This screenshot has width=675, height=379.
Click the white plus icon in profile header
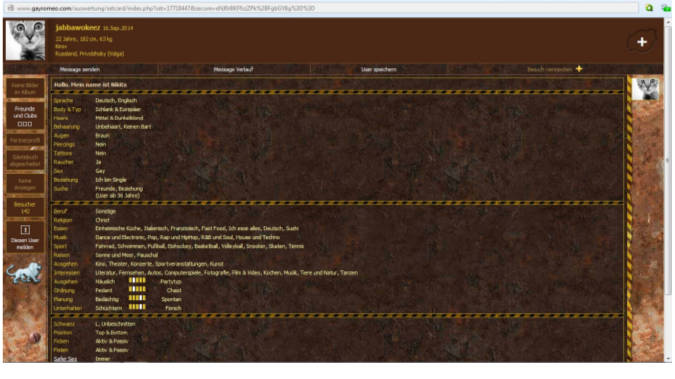tap(642, 42)
